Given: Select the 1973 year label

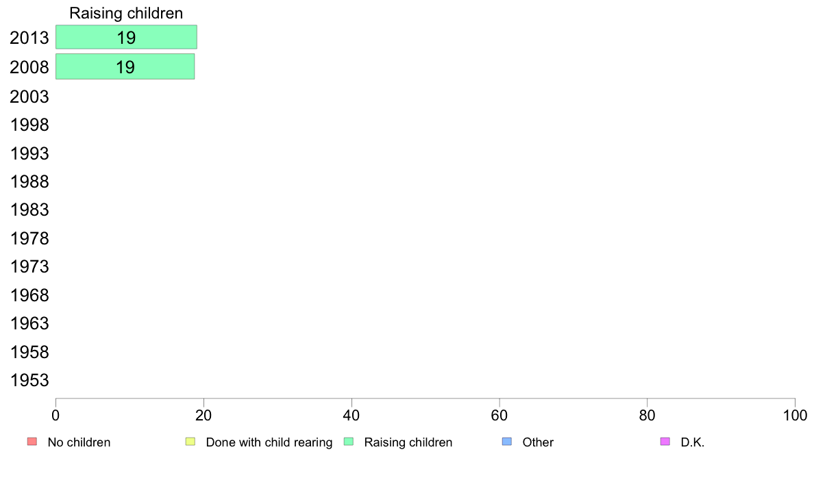Looking at the screenshot, I should coord(29,267).
